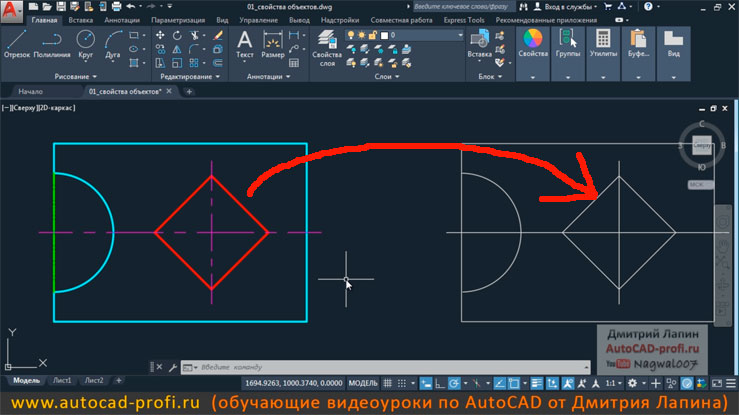This screenshot has height=415, width=739.
Task: Click the Array tool icon
Action: click(x=194, y=63)
